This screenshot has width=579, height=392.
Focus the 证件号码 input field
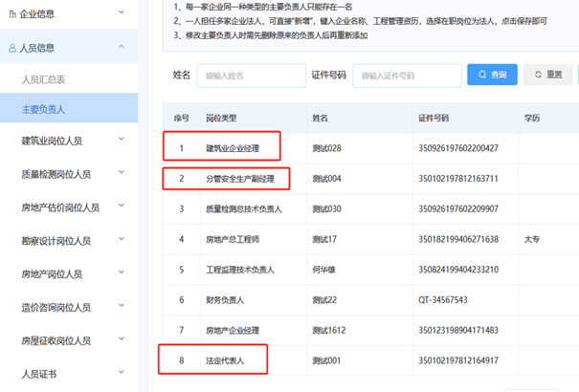407,76
